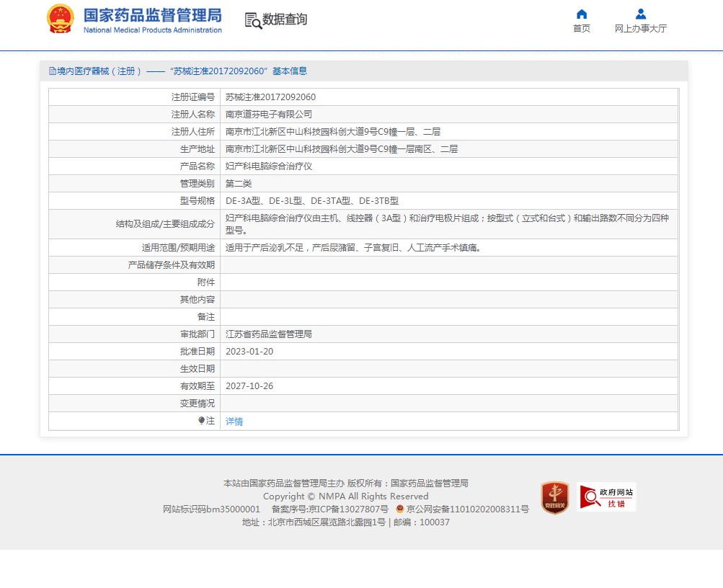Select 南京道芬电子有限公司 registrant name
The width and height of the screenshot is (723, 588).
click(x=269, y=115)
